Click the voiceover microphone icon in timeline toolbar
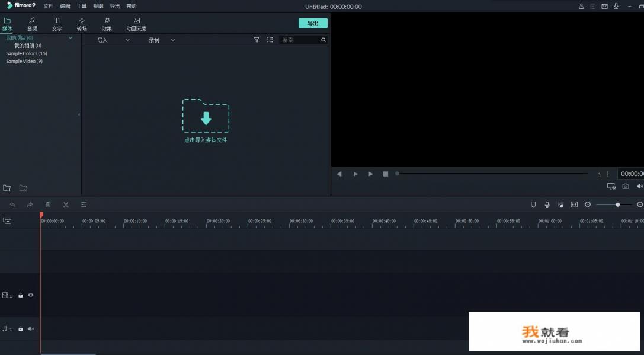Screen dimensions: 644x355 click(x=547, y=204)
